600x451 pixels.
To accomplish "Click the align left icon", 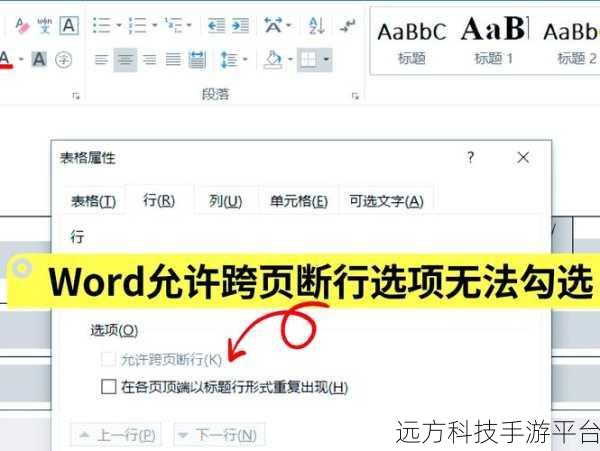I will 101,60.
